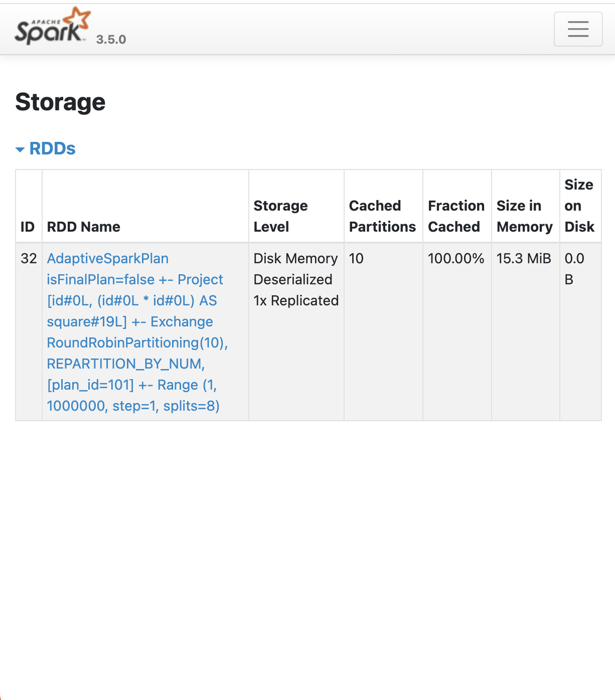Click the 100.00% fraction cached cell
The width and height of the screenshot is (615, 700).
click(455, 259)
